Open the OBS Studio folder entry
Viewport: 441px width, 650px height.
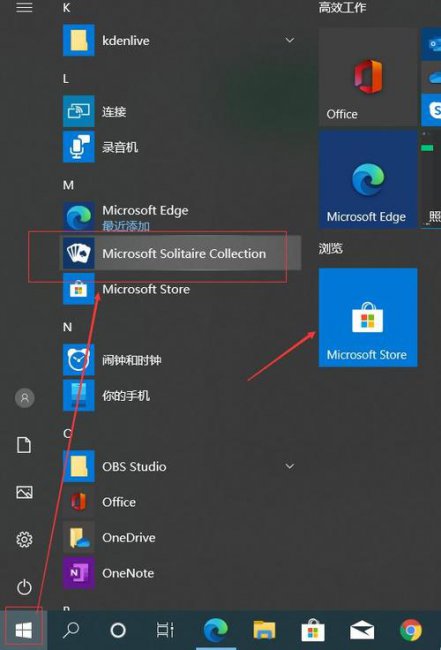pyautogui.click(x=179, y=466)
